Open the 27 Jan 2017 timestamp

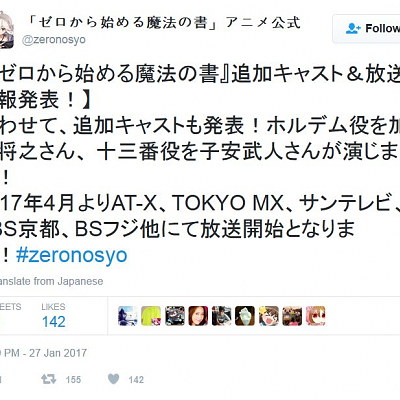point(44,353)
